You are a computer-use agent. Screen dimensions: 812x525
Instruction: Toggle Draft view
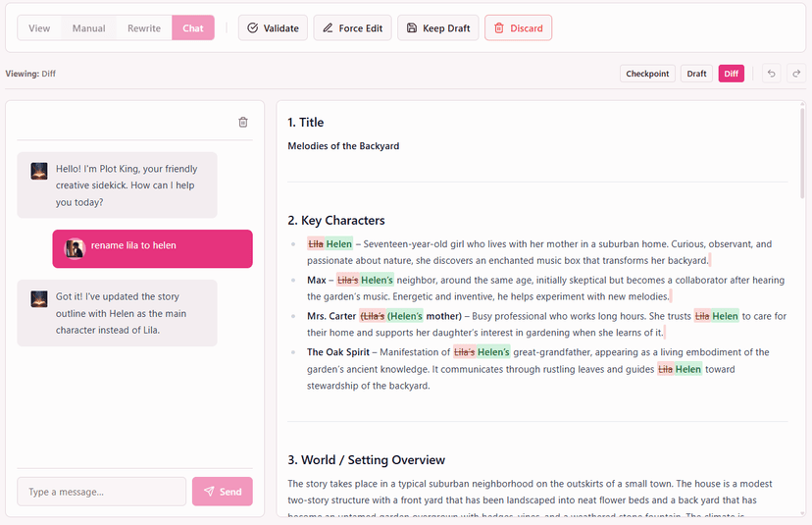click(696, 74)
